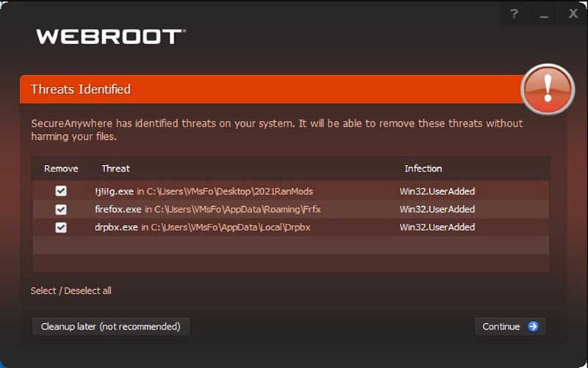Select the drpbx.exe threat path
This screenshot has height=368, width=588.
click(203, 227)
